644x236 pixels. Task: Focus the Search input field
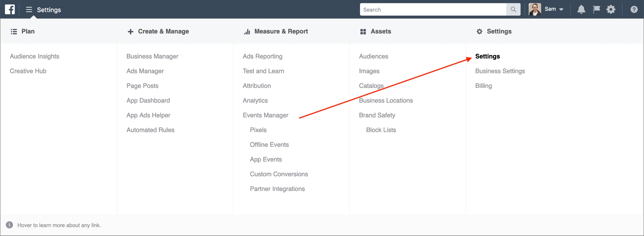click(x=433, y=9)
